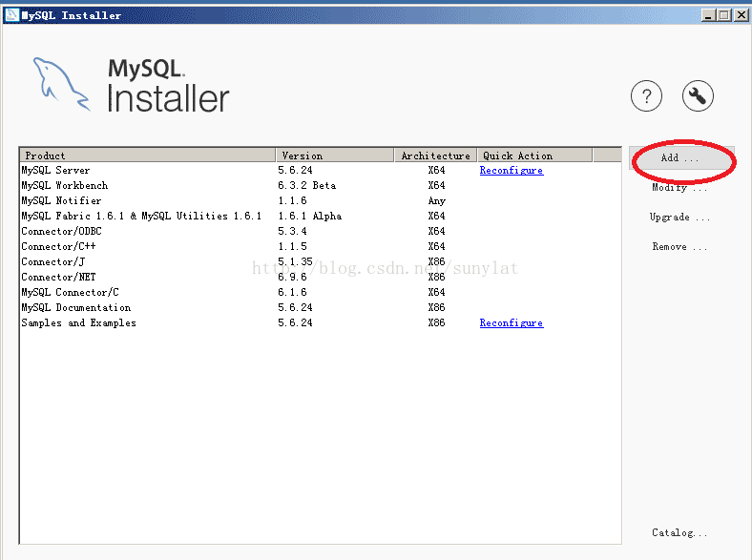Click version 6.9.6 of Connector/NET
This screenshot has height=560, width=752.
coord(292,277)
